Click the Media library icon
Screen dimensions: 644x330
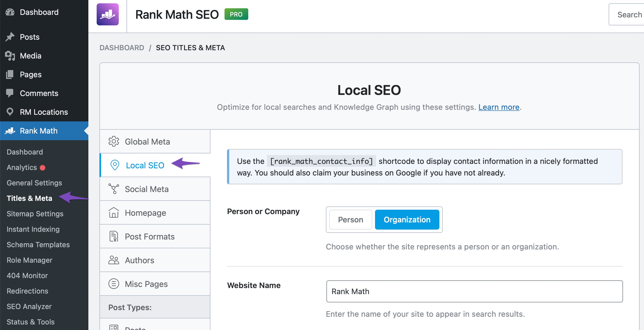(10, 56)
